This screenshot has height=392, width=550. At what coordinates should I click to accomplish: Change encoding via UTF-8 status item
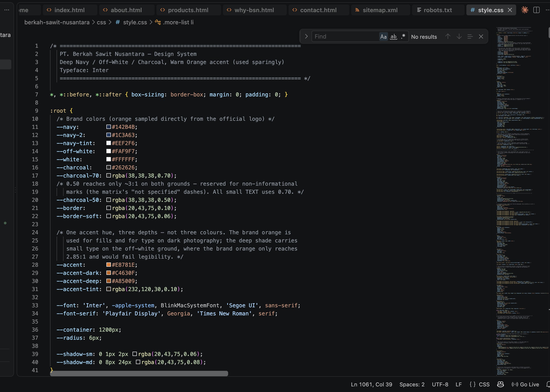440,384
